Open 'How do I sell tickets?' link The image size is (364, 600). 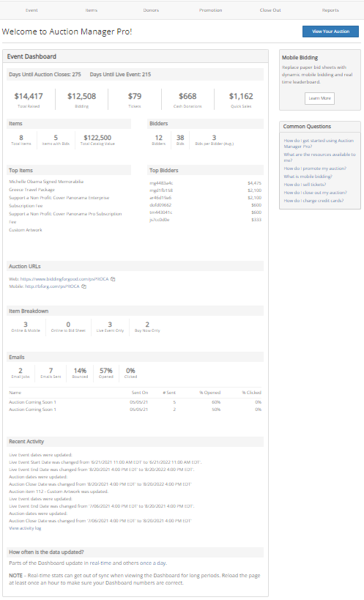tap(305, 185)
